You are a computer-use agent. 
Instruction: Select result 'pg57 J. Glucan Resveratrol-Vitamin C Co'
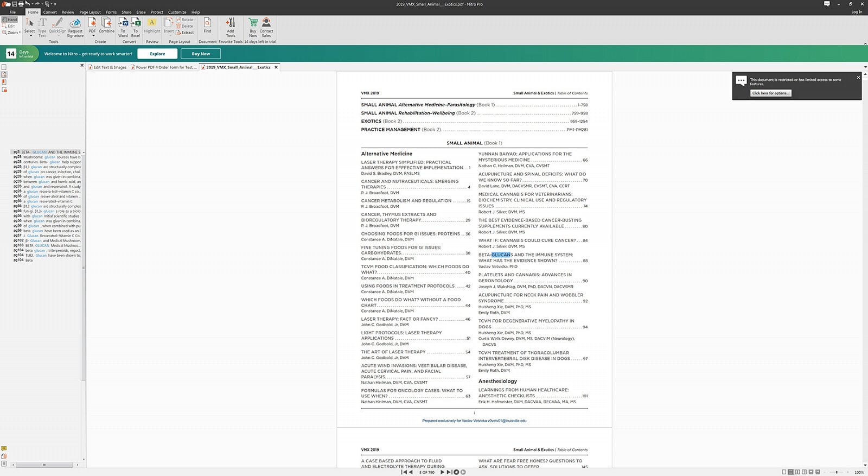click(47, 236)
